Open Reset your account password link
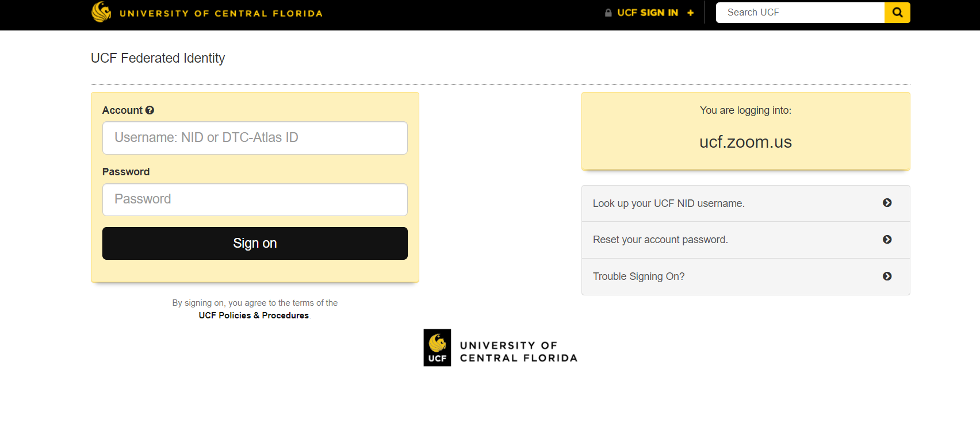The image size is (980, 427). click(745, 240)
